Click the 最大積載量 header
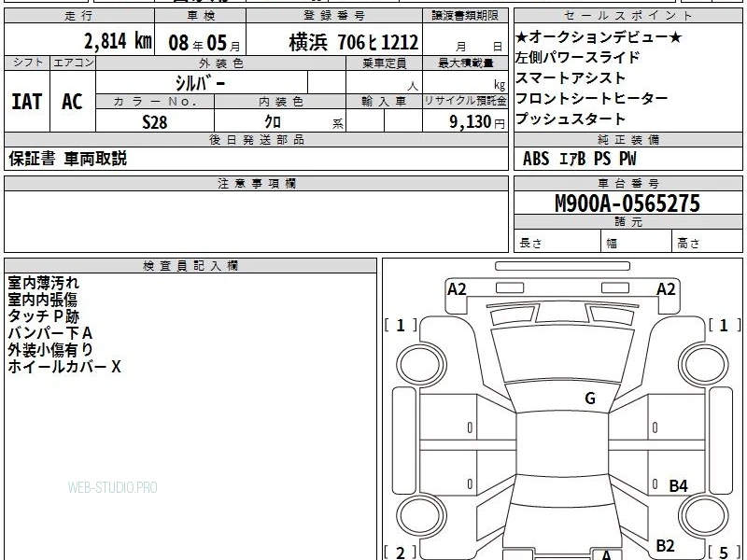This screenshot has height=560, width=747. click(465, 63)
